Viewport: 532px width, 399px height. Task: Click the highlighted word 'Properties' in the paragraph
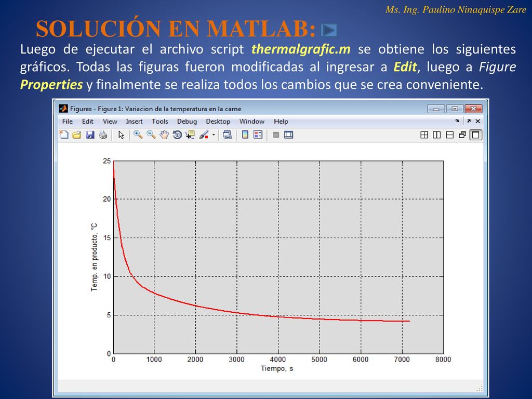pyautogui.click(x=51, y=85)
